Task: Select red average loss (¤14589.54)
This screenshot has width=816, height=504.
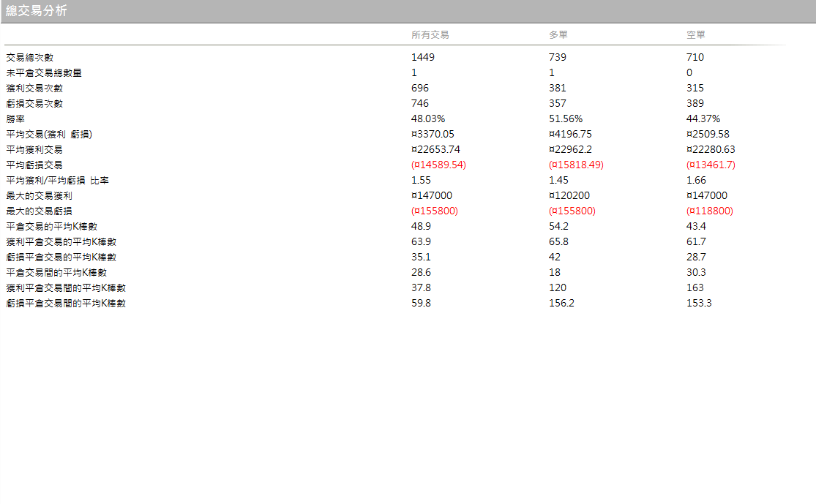Action: click(438, 165)
